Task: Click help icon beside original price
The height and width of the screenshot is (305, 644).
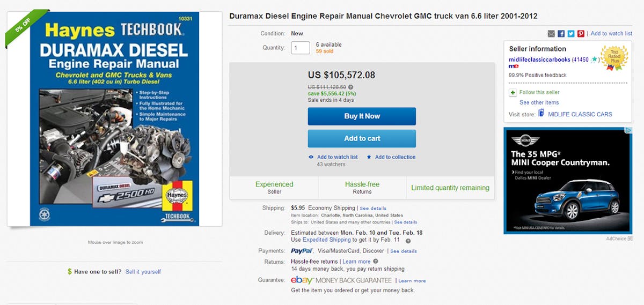Action: 350,87
